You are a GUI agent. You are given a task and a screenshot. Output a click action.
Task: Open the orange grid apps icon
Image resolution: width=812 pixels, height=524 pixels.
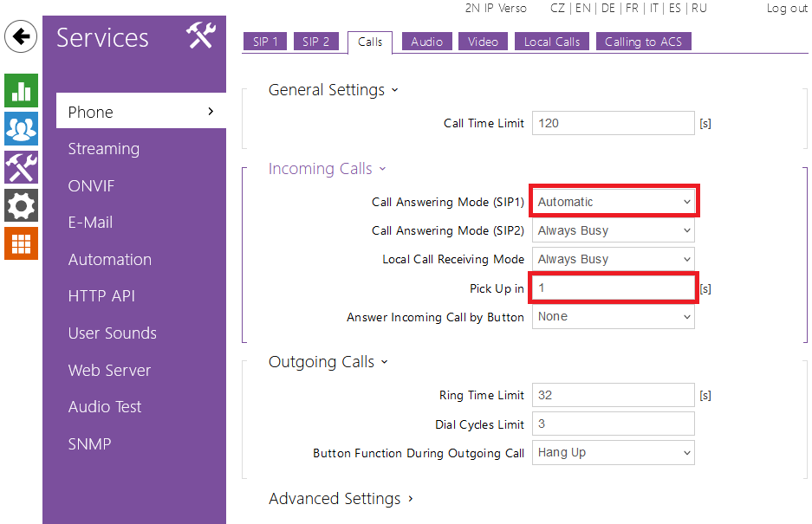click(x=21, y=243)
